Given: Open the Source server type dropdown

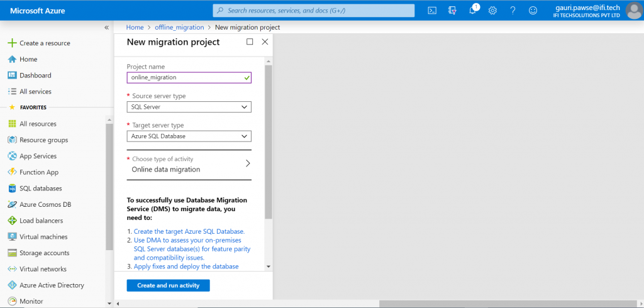Looking at the screenshot, I should pyautogui.click(x=189, y=107).
